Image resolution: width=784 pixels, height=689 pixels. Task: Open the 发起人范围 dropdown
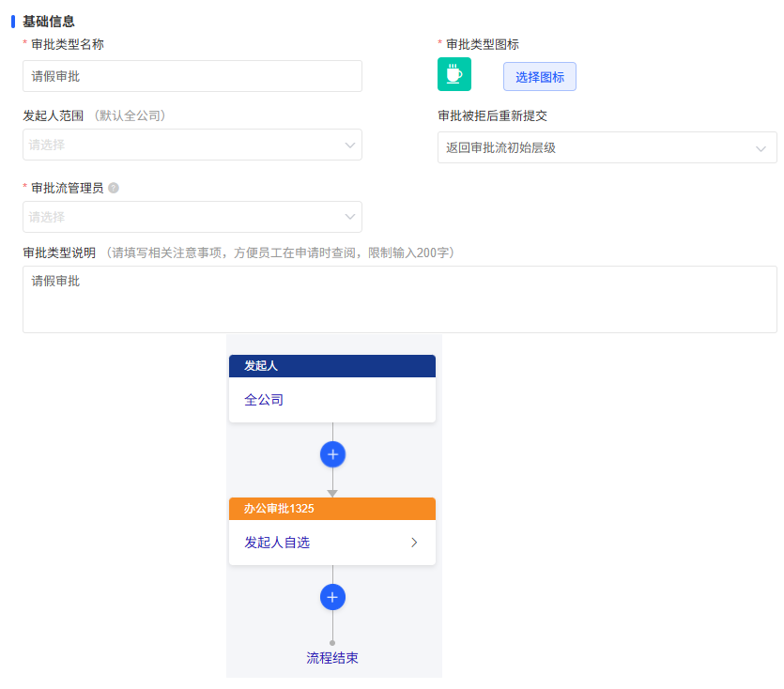coord(192,145)
